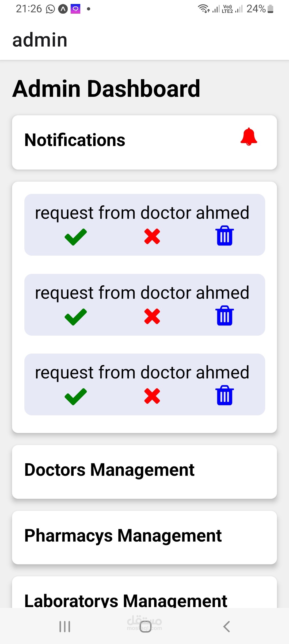Reject the third doctor ahmed request
The width and height of the screenshot is (289, 644).
pyautogui.click(x=152, y=396)
